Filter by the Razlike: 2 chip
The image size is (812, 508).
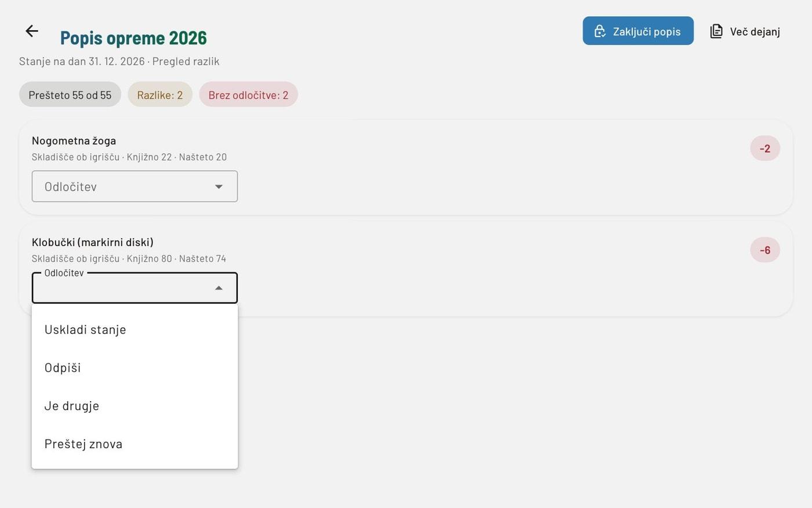pos(160,95)
